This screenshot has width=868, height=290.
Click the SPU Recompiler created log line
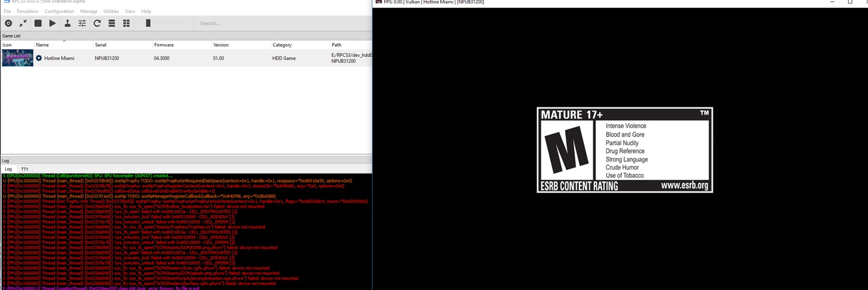(x=87, y=176)
